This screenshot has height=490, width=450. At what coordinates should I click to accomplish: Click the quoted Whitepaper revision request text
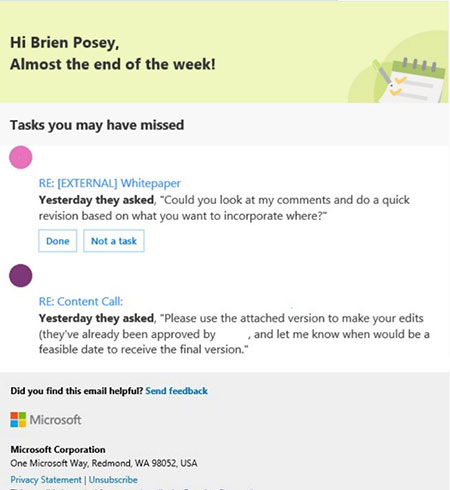pyautogui.click(x=224, y=208)
